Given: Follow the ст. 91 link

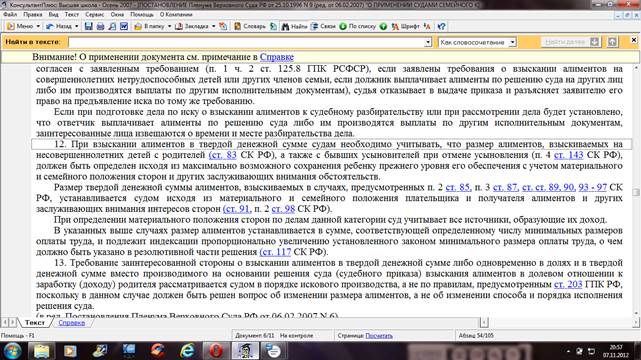Looking at the screenshot, I should [x=236, y=209].
